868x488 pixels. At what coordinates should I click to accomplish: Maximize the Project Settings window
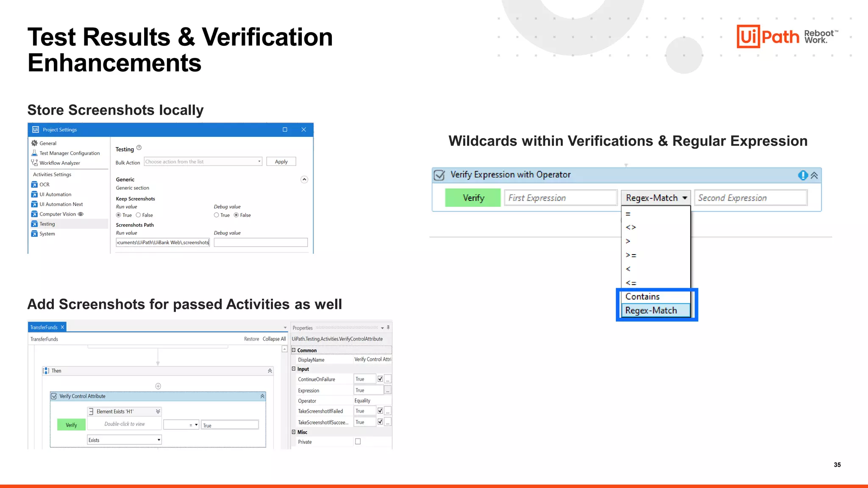(285, 130)
